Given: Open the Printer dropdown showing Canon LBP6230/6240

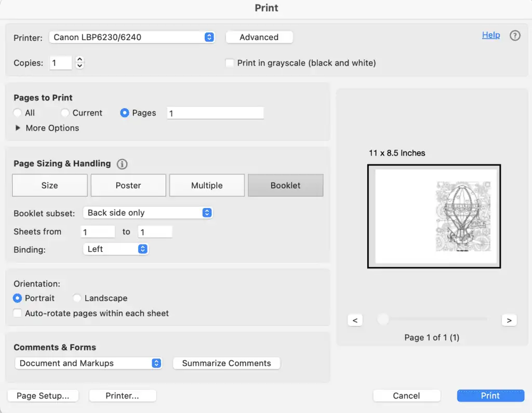Looking at the screenshot, I should click(x=132, y=37).
